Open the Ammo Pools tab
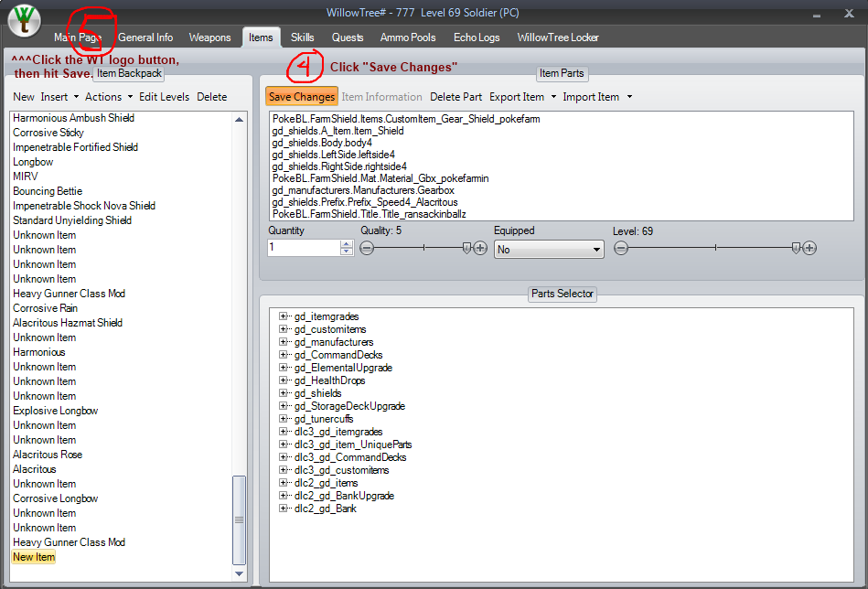Image resolution: width=868 pixels, height=589 pixels. (x=408, y=37)
